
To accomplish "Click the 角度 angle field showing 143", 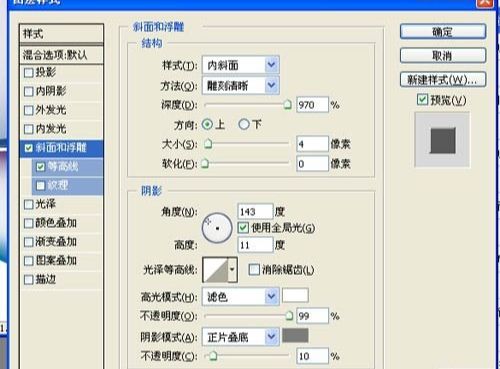I will 255,211.
